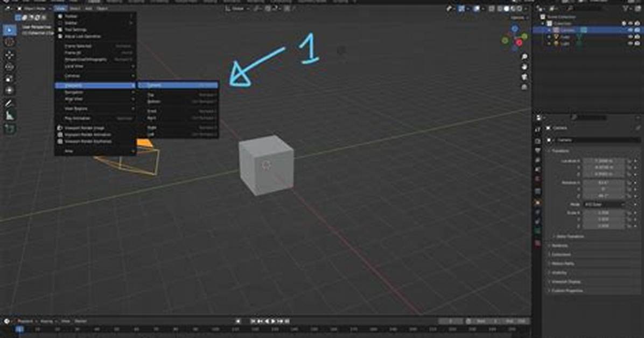Expand the Relations panel
Screen dimensions: 644x338
point(559,245)
